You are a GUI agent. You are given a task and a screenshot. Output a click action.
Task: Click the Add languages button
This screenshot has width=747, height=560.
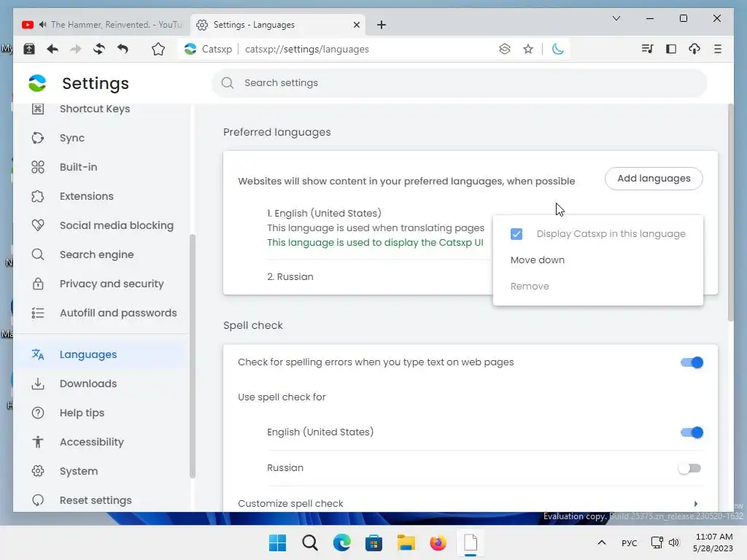[654, 179]
